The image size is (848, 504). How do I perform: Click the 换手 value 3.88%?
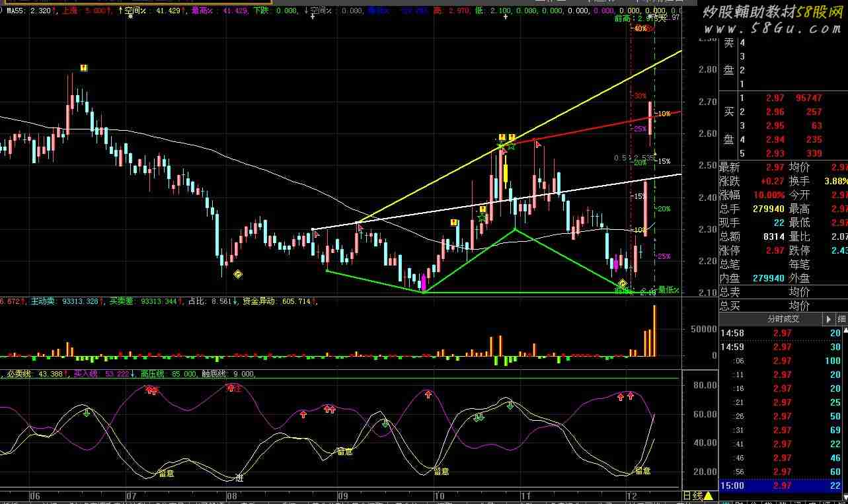pos(836,181)
